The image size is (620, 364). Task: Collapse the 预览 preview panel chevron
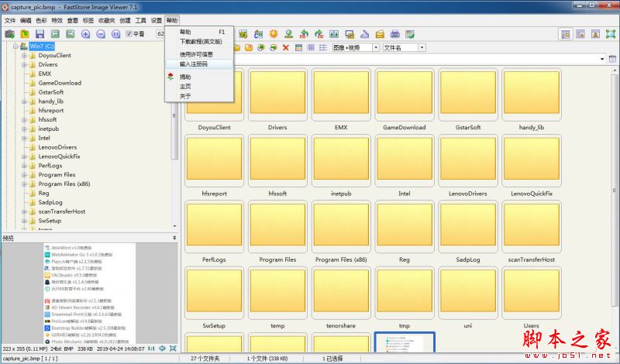[174, 238]
